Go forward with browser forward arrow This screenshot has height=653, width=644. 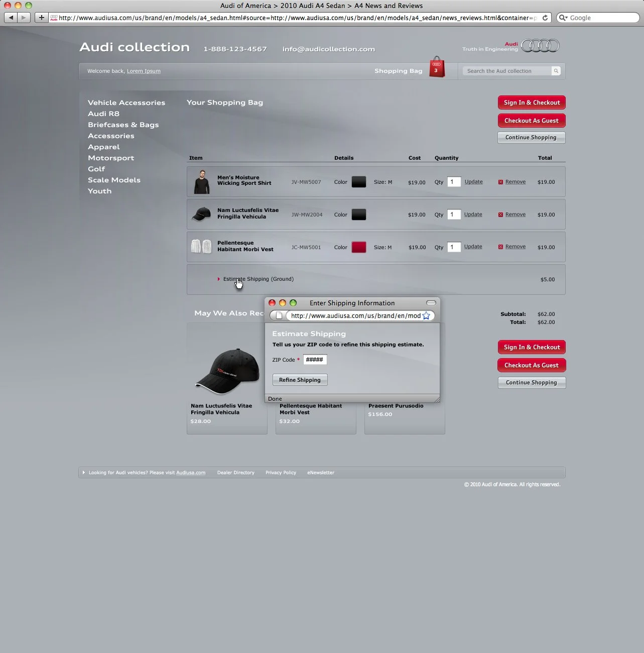pos(24,18)
